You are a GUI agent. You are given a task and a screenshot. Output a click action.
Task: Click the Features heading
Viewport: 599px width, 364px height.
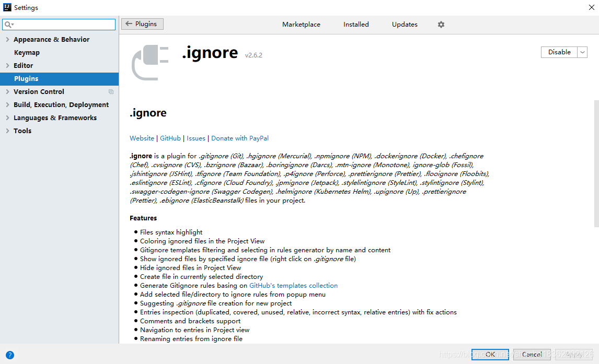tap(143, 218)
